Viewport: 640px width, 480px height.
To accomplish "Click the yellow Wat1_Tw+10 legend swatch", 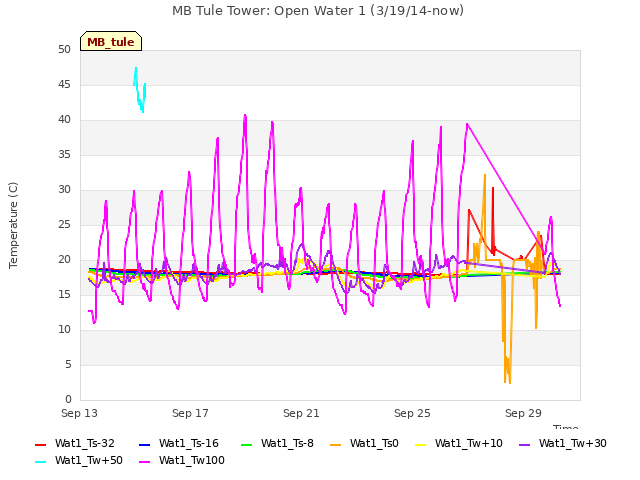I will click(420, 444).
